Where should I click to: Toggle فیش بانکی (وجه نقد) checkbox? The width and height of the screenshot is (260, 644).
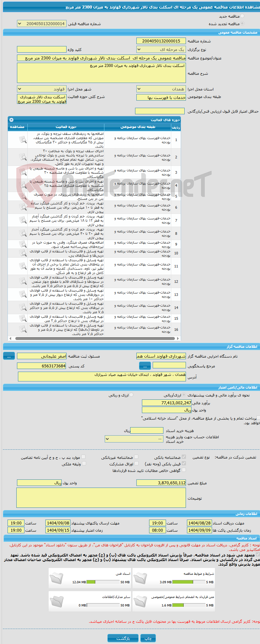click(184, 463)
